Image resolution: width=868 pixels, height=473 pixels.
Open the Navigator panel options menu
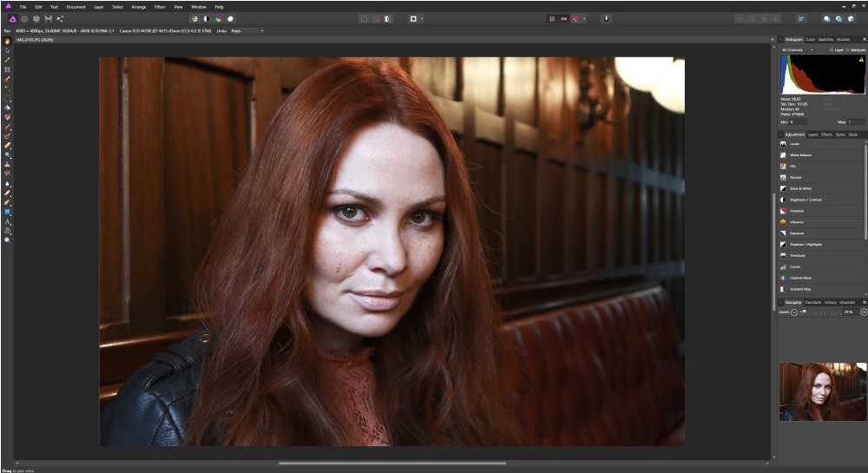[x=865, y=303]
